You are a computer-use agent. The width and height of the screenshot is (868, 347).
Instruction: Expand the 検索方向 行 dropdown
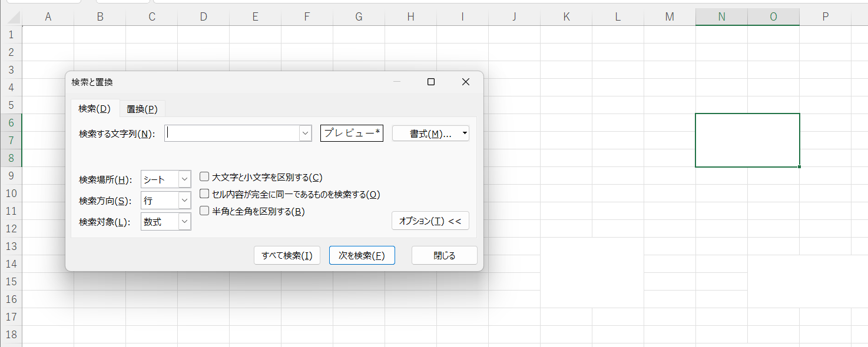[185, 201]
